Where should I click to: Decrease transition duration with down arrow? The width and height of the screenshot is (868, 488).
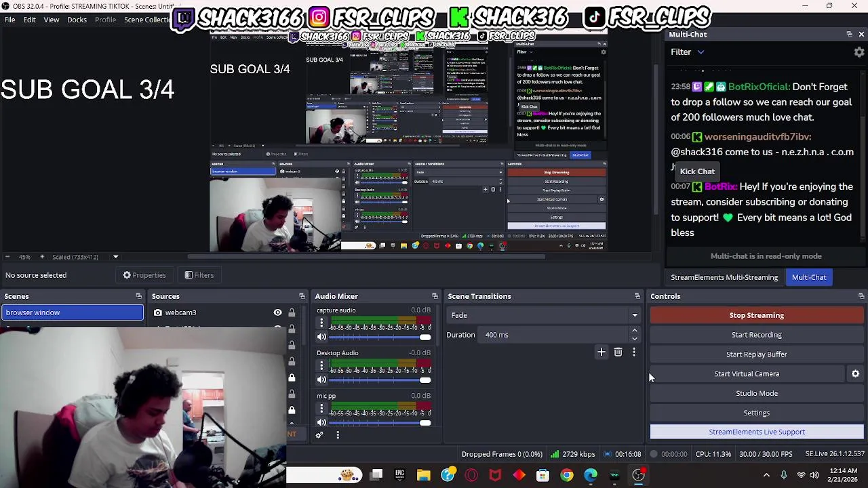634,338
